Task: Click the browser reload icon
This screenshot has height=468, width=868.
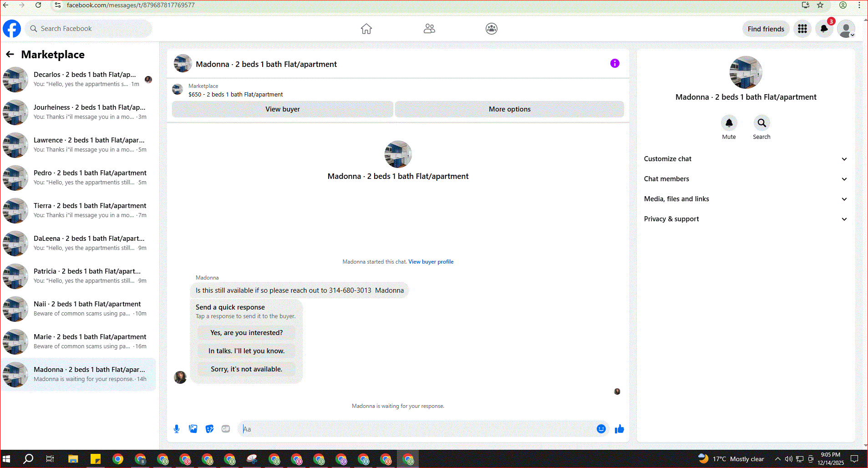Action: [x=38, y=5]
